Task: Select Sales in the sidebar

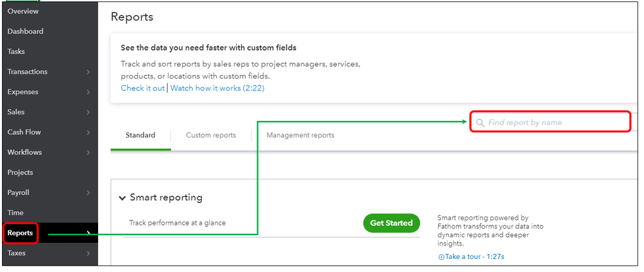Action: pyautogui.click(x=15, y=112)
